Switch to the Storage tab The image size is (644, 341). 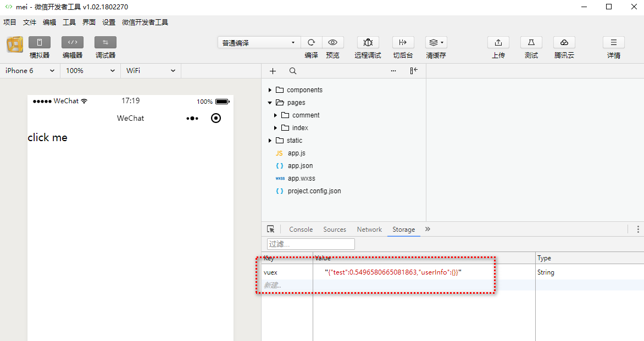point(404,230)
